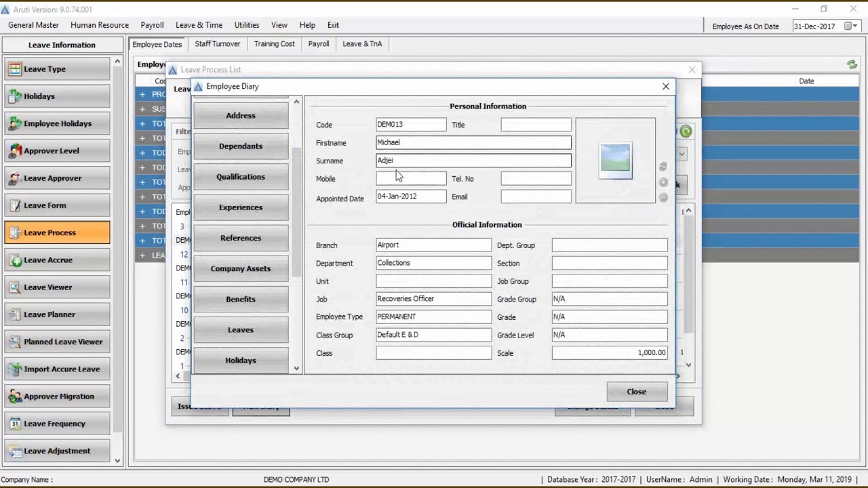Expand the LEA row in background grid
This screenshot has width=868, height=488.
click(x=142, y=256)
